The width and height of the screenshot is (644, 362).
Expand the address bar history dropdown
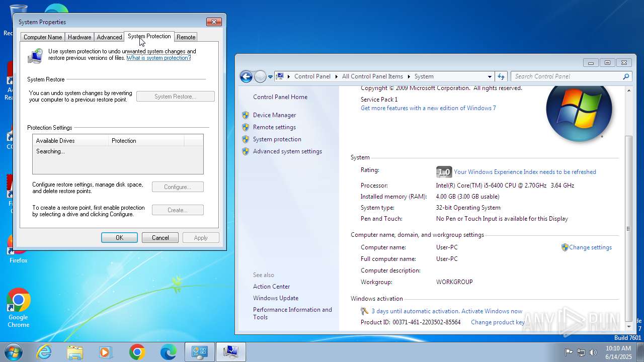tap(490, 76)
